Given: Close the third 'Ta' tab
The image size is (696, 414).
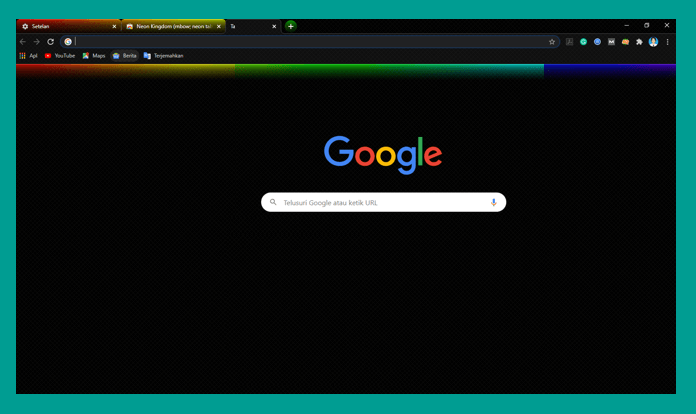Looking at the screenshot, I should point(274,27).
